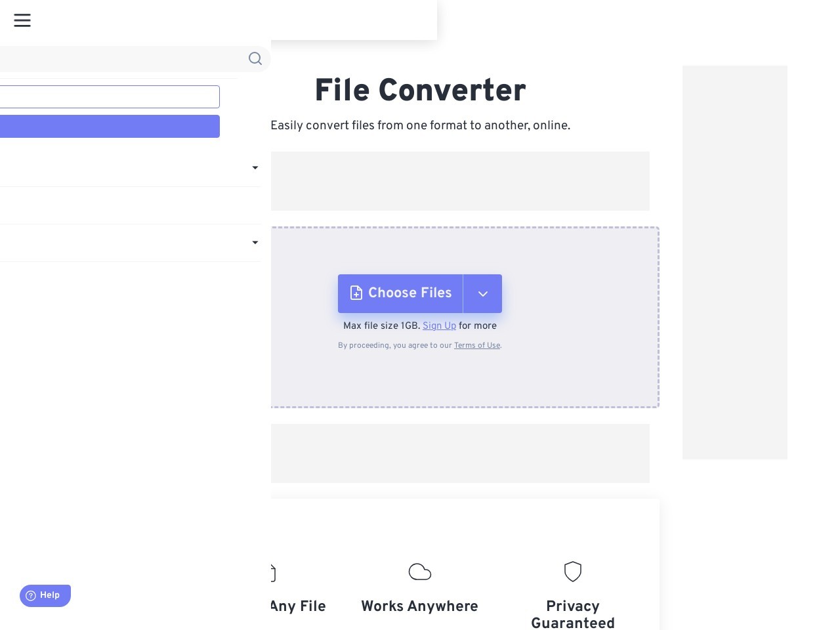Click the outlined input box in sidebar
This screenshot has height=630, width=840.
110,96
